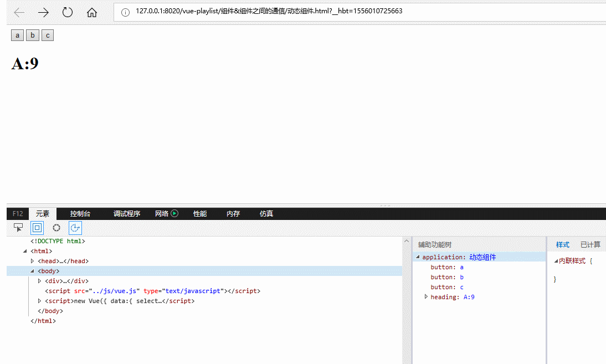Click the 辅助功能树 panel title
The image size is (606, 364).
coord(435,244)
